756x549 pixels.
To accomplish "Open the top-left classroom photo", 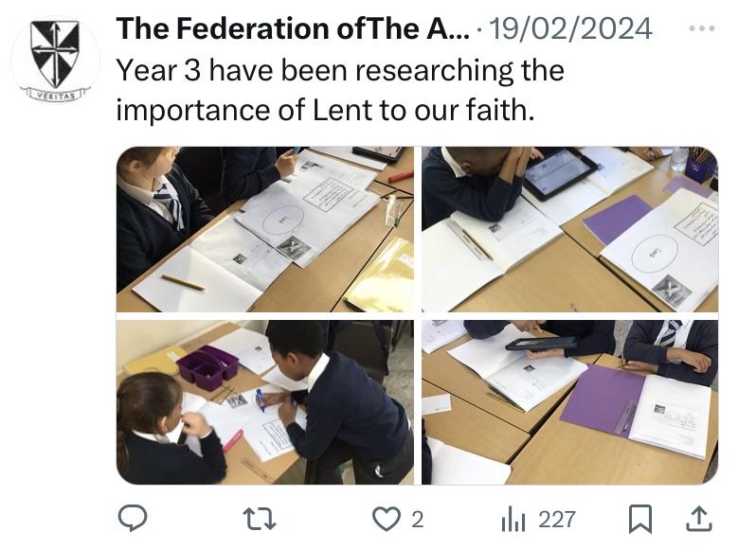I will click(x=264, y=229).
